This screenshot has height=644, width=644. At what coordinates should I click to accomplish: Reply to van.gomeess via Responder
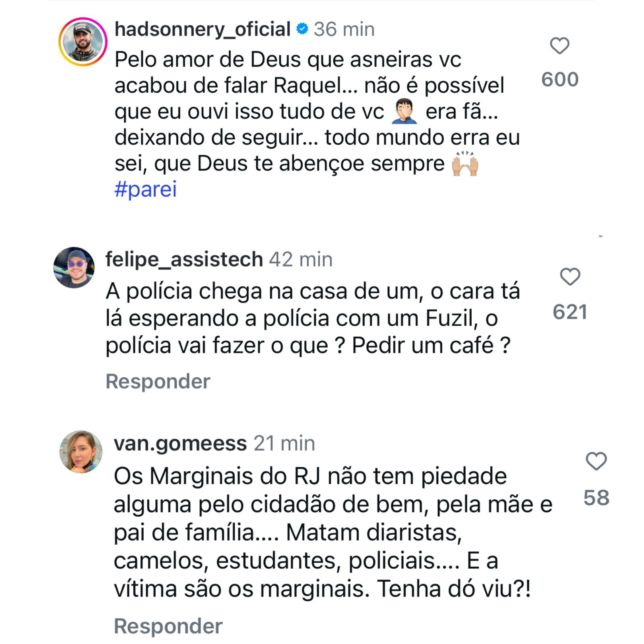tap(168, 626)
